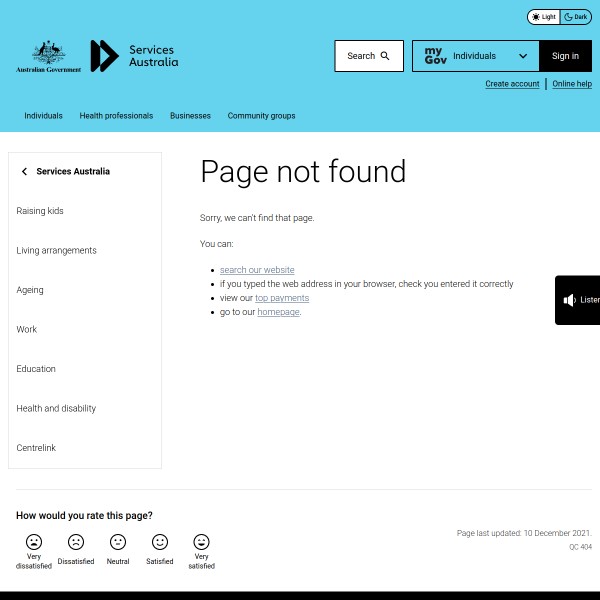Click the Australian Government crest
The image size is (600, 600).
coord(48,56)
